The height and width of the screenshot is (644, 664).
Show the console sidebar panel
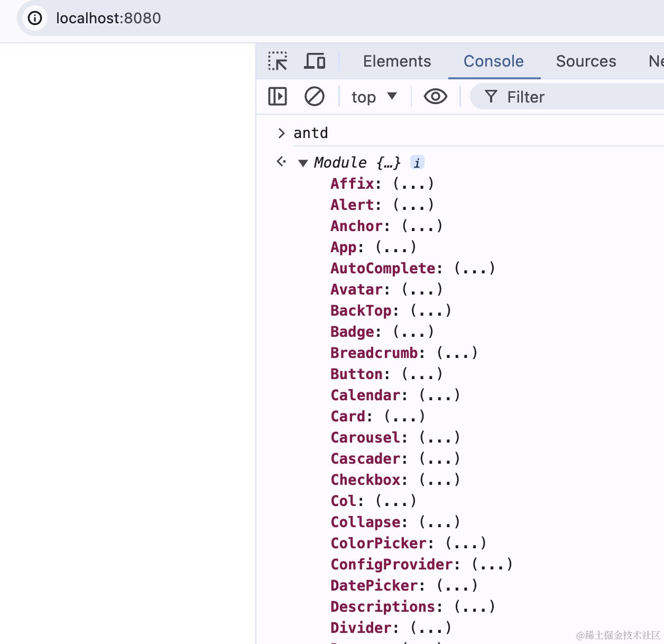(x=278, y=97)
